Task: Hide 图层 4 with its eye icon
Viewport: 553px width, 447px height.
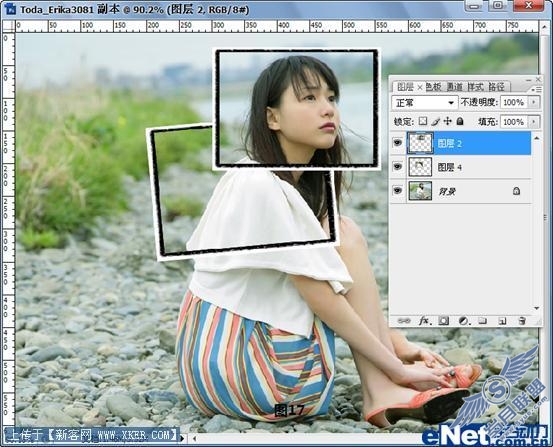Action: coord(398,166)
